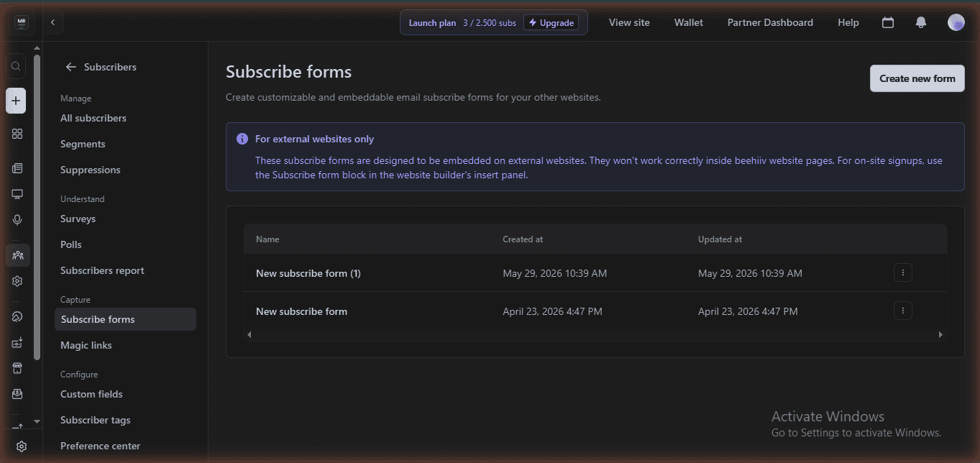Open the Wallet link
The width and height of the screenshot is (980, 463).
coord(689,22)
